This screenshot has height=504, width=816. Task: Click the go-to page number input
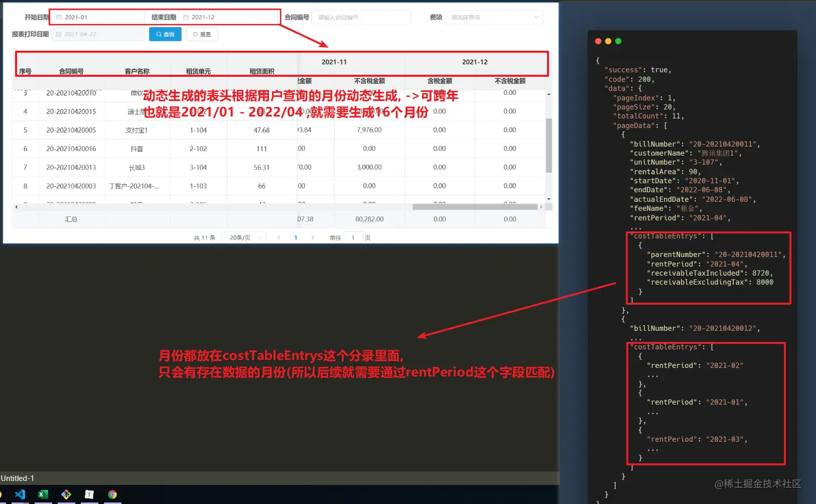point(353,237)
